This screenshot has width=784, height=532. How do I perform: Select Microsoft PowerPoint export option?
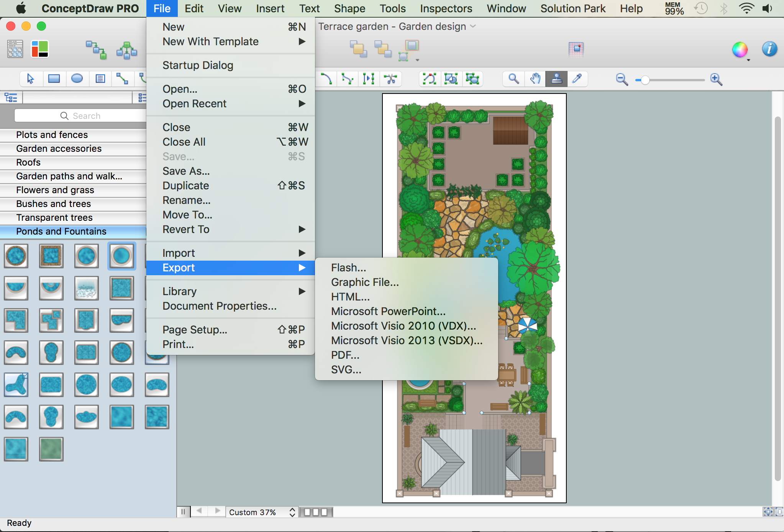point(387,311)
